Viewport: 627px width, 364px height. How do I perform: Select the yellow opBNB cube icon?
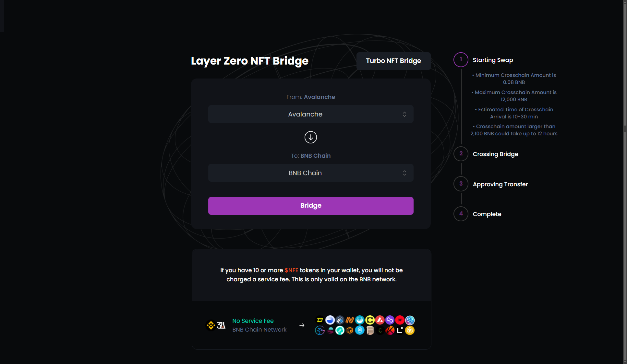410,330
